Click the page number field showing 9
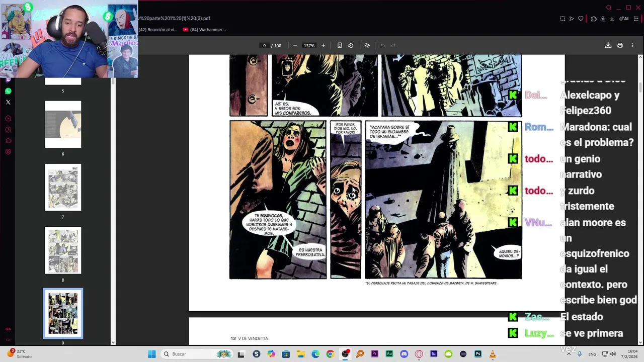Image resolution: width=644 pixels, height=362 pixels. point(264,46)
